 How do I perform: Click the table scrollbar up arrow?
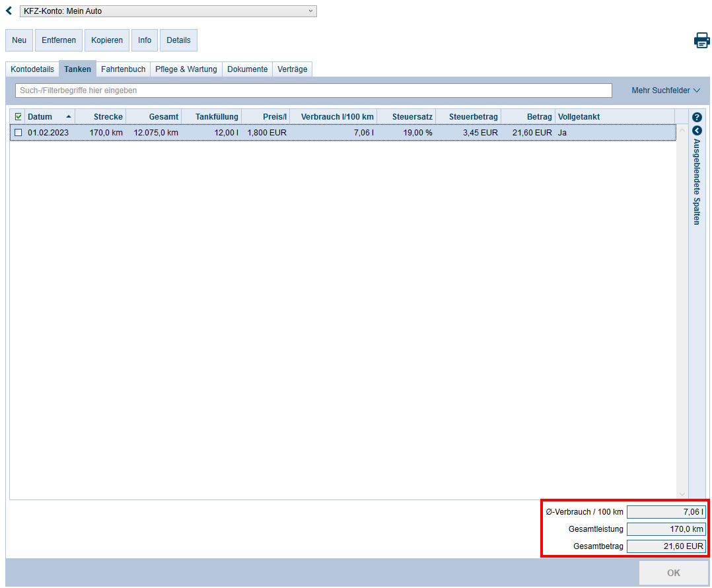click(x=682, y=130)
